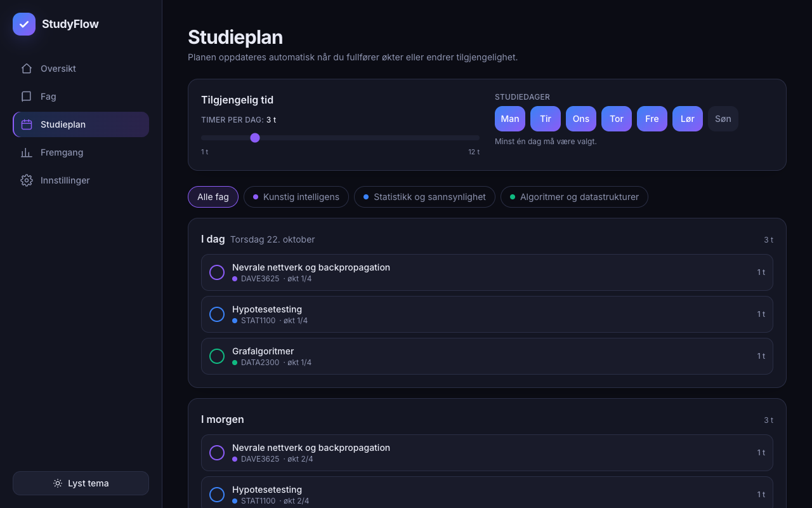Click the StudyFlow checkmark logo icon
The height and width of the screenshot is (508, 812).
24,24
